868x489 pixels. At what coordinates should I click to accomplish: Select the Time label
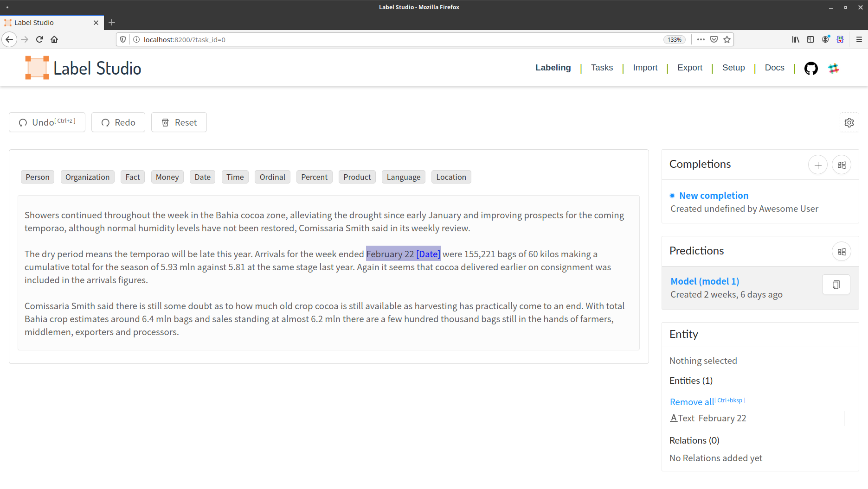(x=235, y=177)
